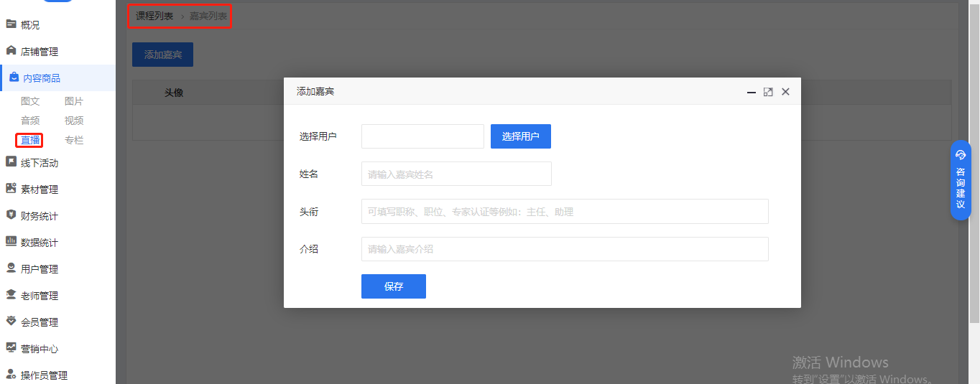
Task: Click the blue 选择用户 button
Action: pyautogui.click(x=521, y=136)
